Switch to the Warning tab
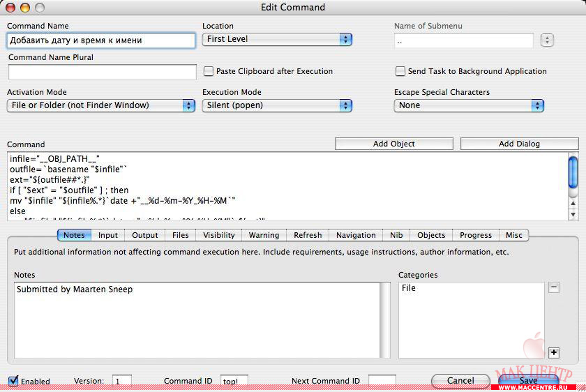The height and width of the screenshot is (392, 586). coord(264,235)
